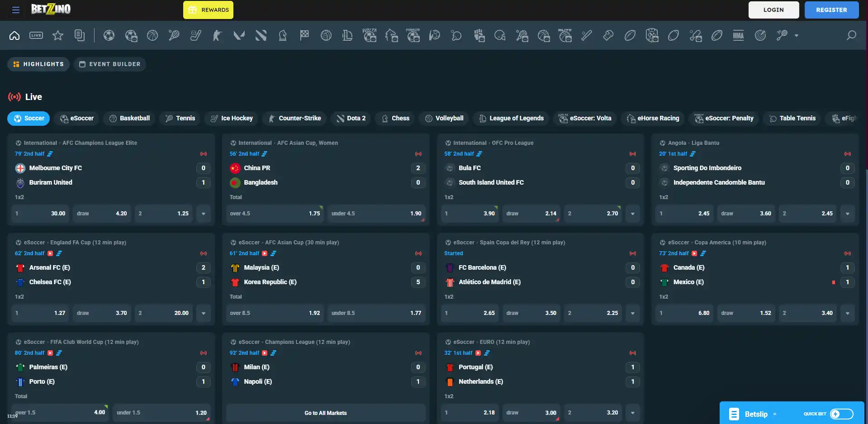868x424 pixels.
Task: Click the Register button
Action: [x=831, y=10]
